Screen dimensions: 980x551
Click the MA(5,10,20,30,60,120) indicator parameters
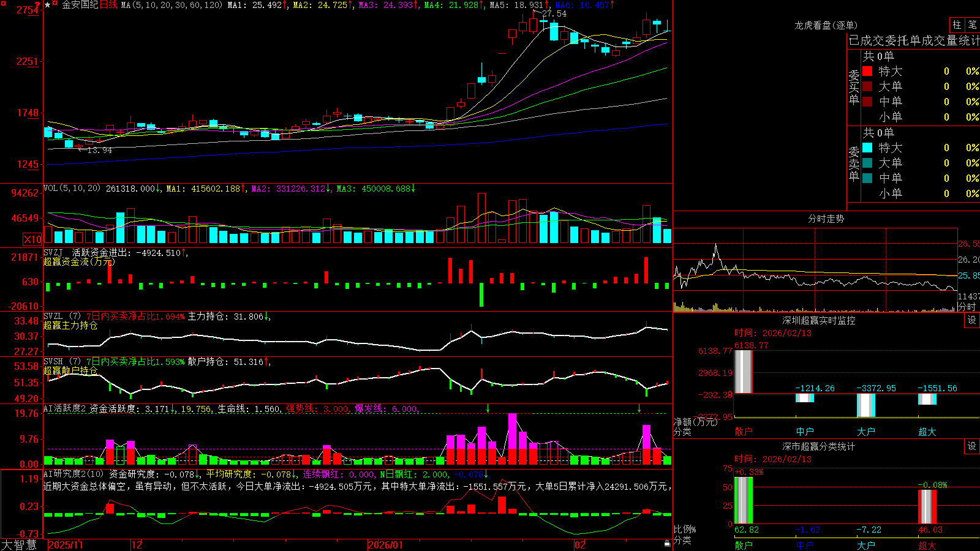171,5
